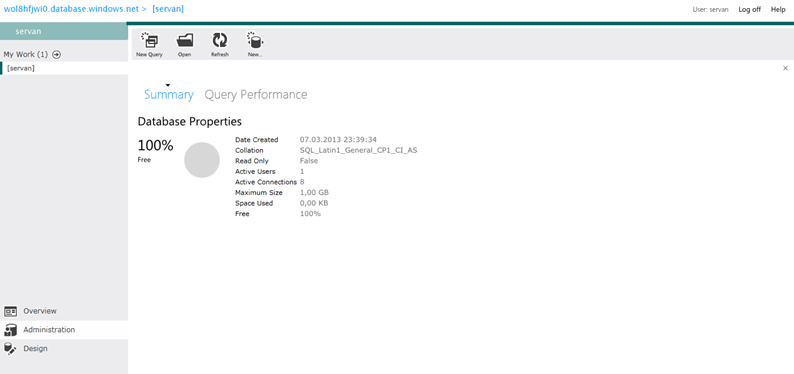Switch to the Summary tab
The height and width of the screenshot is (374, 794).
(169, 95)
